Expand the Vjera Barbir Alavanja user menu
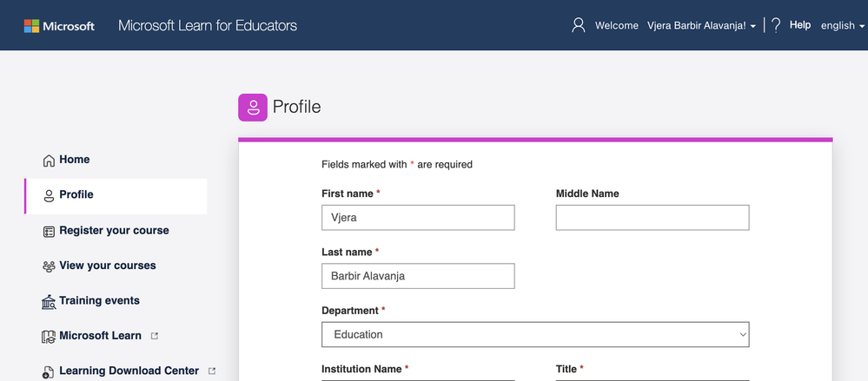Viewport: 868px width, 381px height. coord(701,26)
